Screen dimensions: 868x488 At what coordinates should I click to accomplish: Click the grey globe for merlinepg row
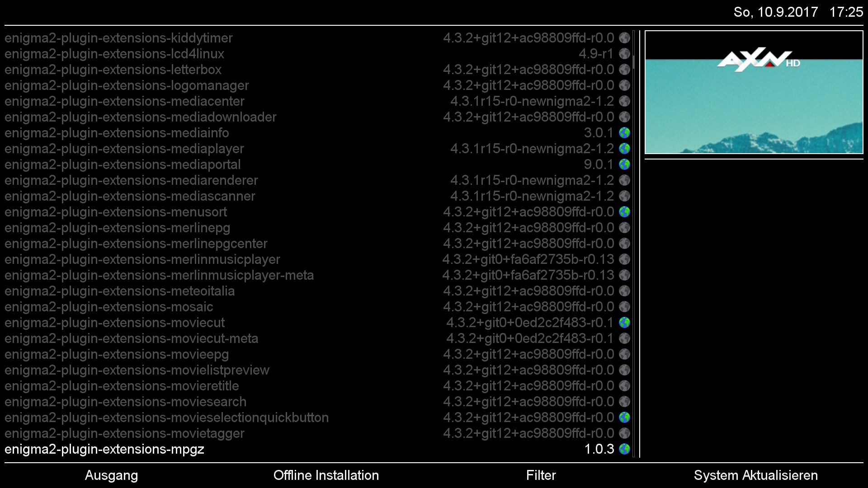(624, 228)
